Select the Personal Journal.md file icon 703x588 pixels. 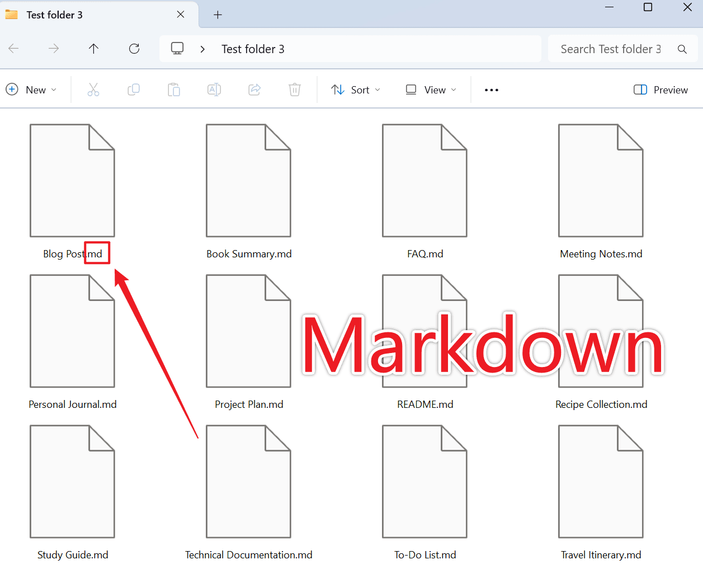pos(72,331)
